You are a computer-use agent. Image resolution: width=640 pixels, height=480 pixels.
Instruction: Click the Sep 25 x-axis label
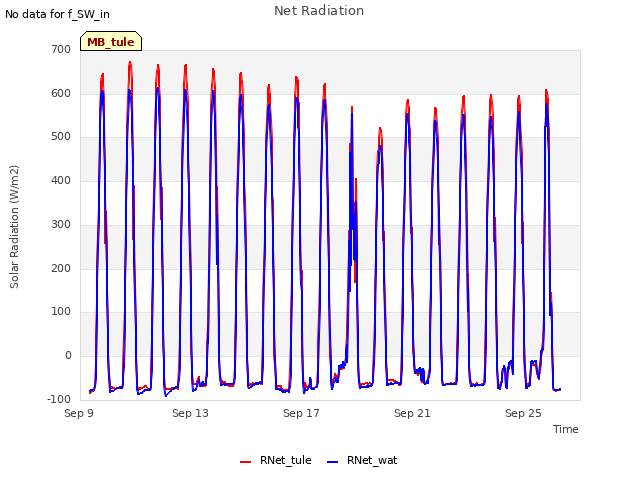pos(523,413)
